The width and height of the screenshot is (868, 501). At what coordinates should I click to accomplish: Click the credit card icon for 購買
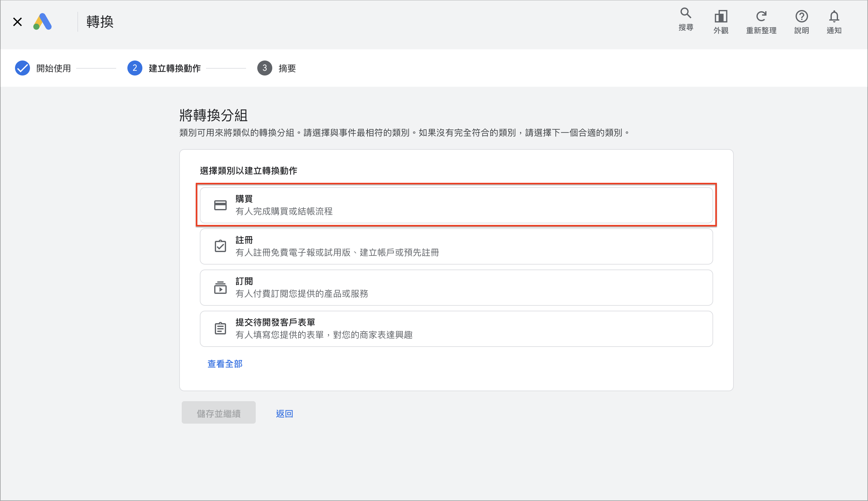(220, 206)
